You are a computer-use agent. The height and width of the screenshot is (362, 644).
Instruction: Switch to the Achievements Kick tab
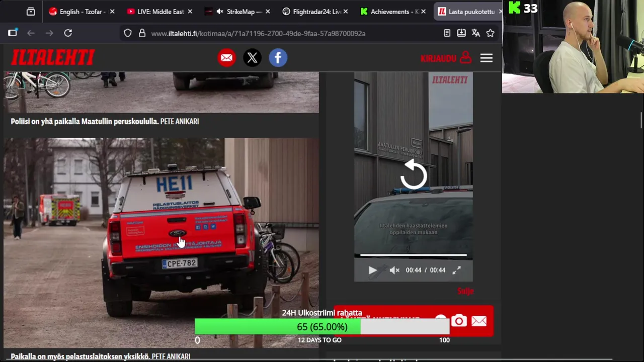pos(393,12)
